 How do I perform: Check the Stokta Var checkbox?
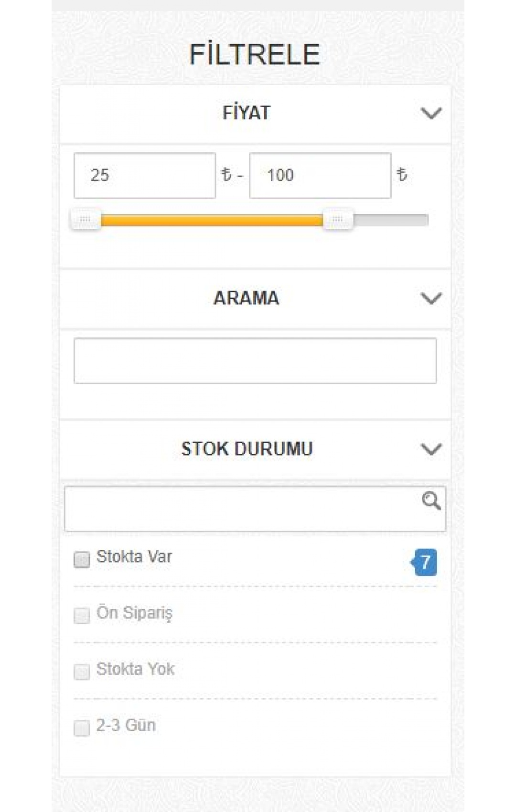click(82, 559)
